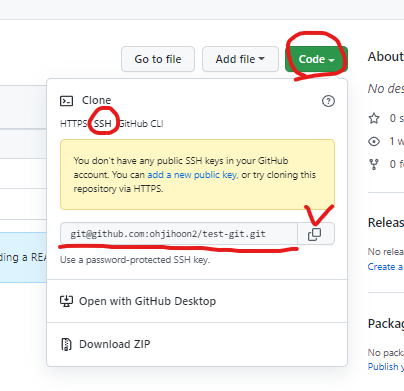Copy the SSH clone URL to clipboard

click(315, 234)
